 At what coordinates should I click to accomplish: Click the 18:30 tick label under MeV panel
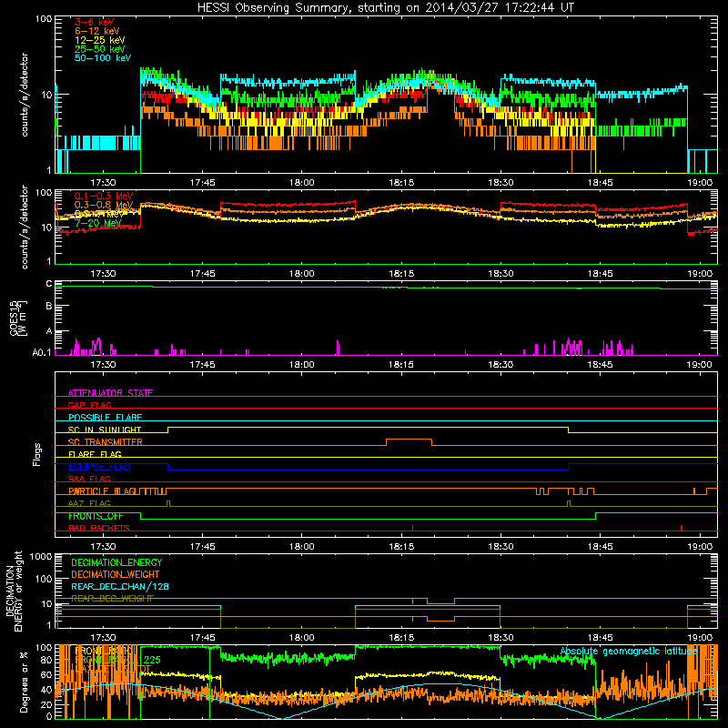coord(501,274)
